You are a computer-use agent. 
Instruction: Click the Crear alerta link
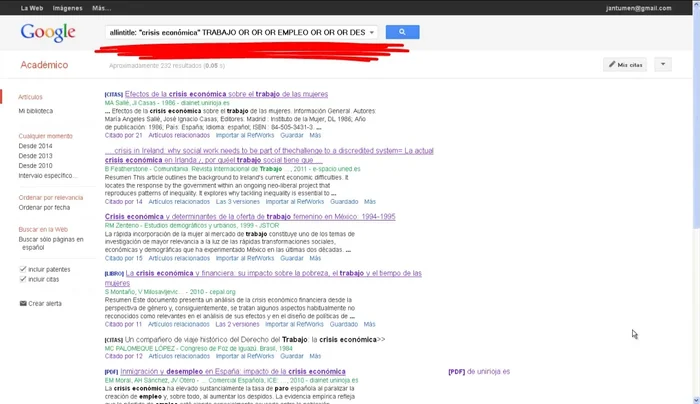tap(45, 304)
